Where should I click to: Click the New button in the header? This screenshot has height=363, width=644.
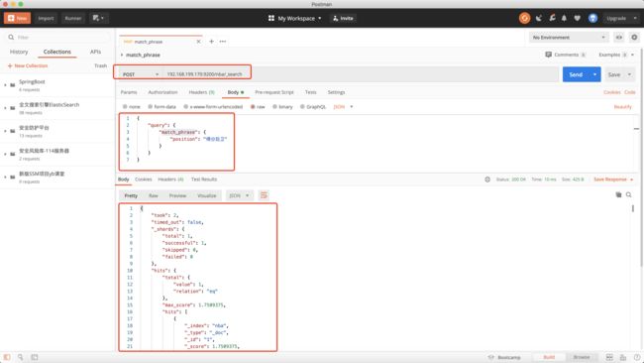pos(17,18)
